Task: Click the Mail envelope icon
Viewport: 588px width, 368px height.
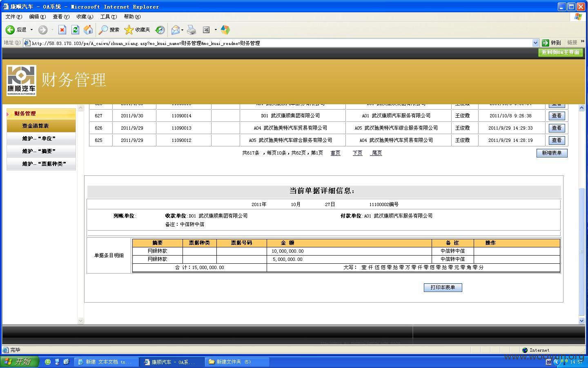Action: click(175, 30)
